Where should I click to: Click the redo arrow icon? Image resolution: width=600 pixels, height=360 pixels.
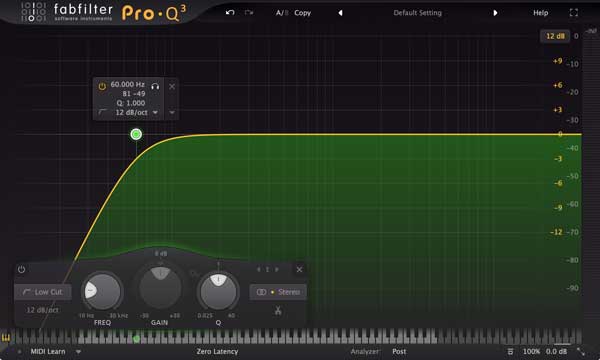click(249, 13)
